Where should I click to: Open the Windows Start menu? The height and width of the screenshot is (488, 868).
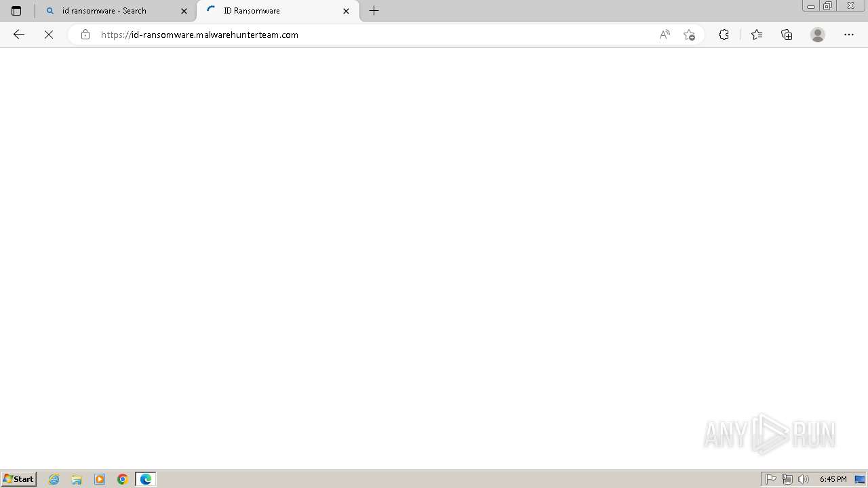point(18,479)
